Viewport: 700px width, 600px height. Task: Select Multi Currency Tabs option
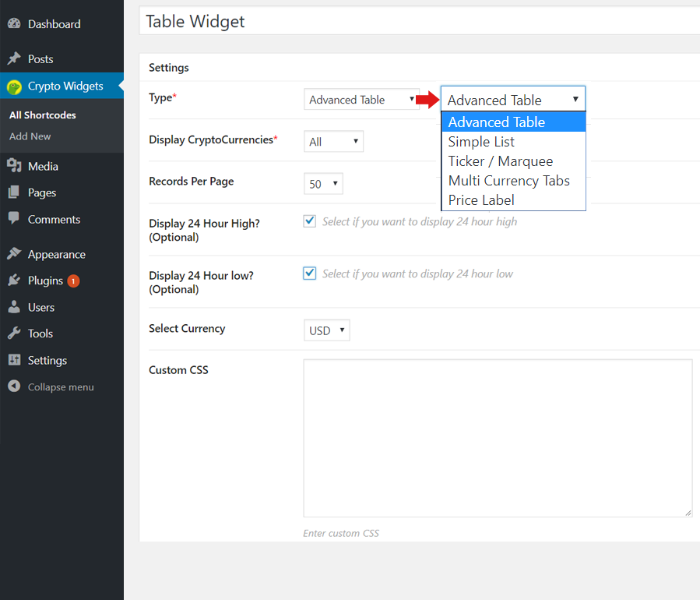coord(508,181)
